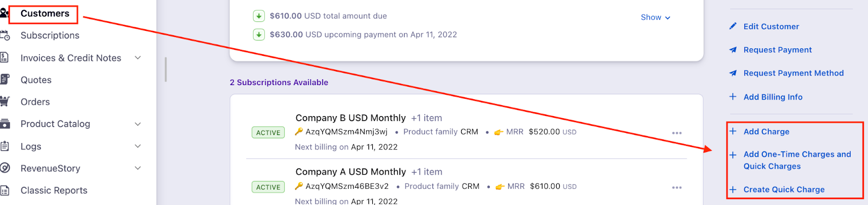
Task: Click the key icon on Company B subscription
Action: click(x=299, y=132)
